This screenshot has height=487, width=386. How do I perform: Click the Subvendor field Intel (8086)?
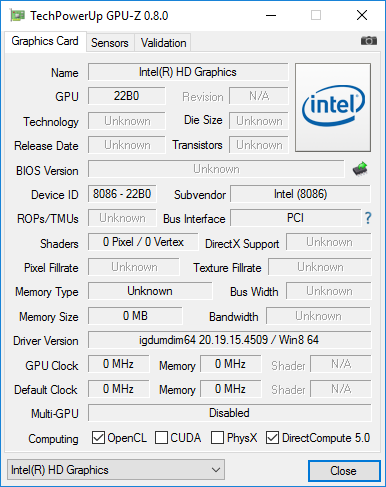pos(300,194)
